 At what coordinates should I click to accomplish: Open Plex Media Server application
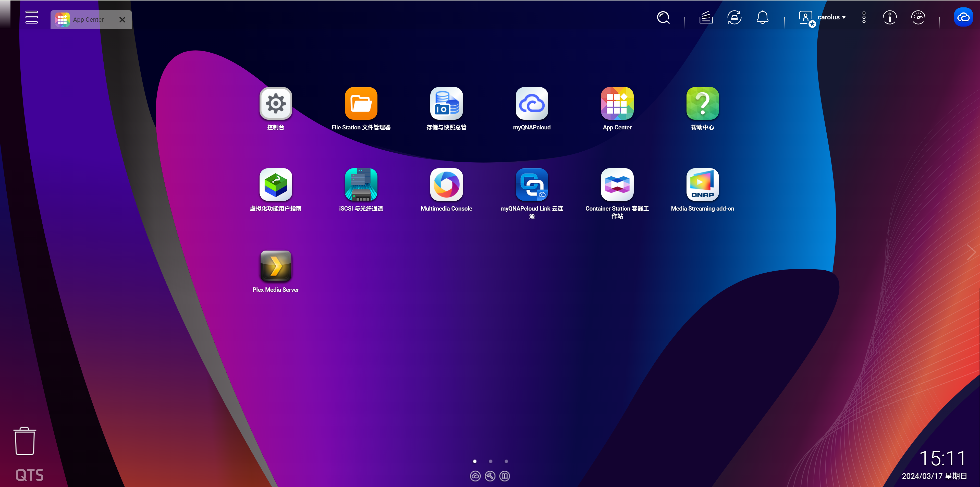click(276, 266)
